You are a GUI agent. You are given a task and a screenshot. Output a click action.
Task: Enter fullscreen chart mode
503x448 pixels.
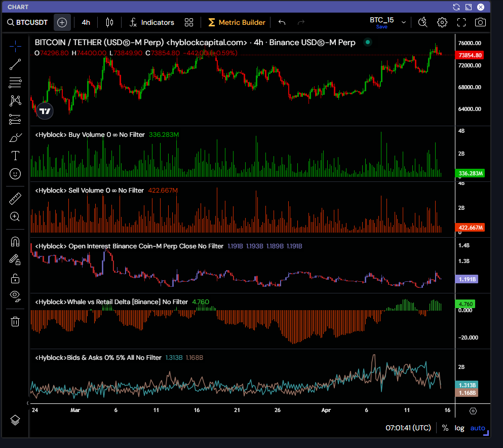pos(461,22)
